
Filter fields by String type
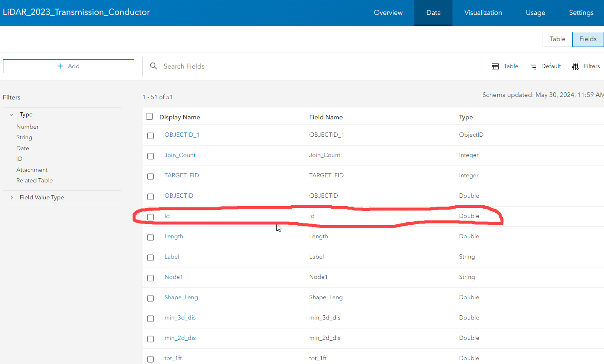tap(24, 137)
